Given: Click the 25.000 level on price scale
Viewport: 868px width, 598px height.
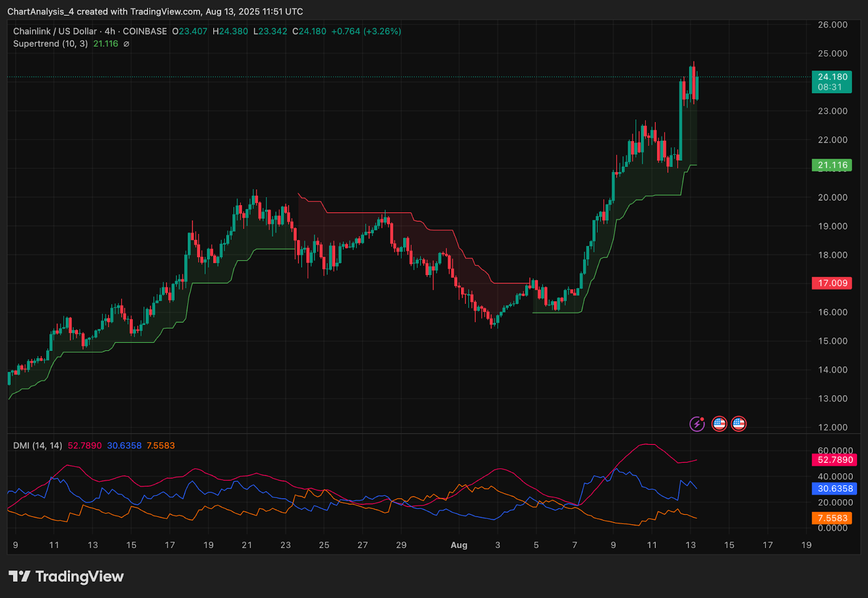Looking at the screenshot, I should coord(832,53).
